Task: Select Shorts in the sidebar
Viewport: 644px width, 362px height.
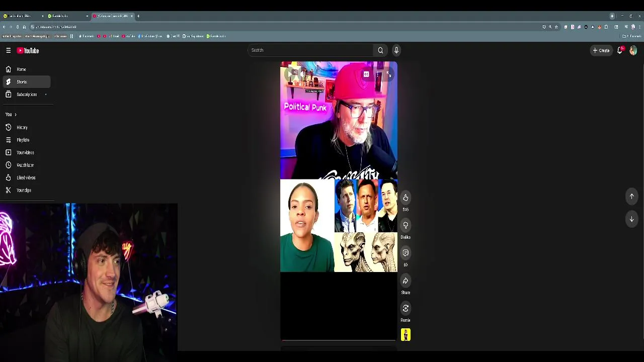Action: (x=26, y=82)
